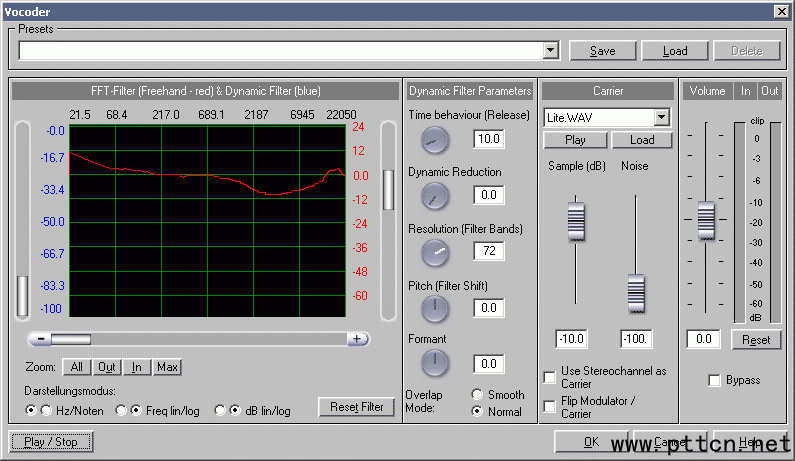Image resolution: width=795 pixels, height=461 pixels.
Task: Click the Pitch (Filter Shift) knob
Action: click(x=435, y=309)
